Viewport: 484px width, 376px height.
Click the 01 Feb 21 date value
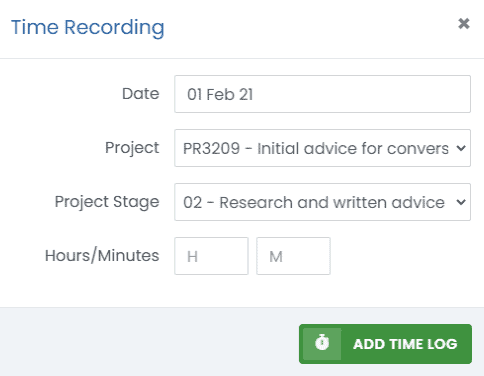coord(220,94)
